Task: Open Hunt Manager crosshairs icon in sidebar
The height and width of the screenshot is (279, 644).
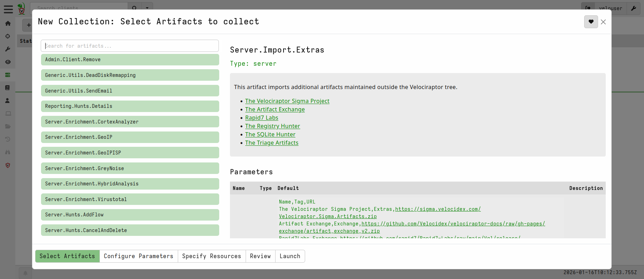Action: click(x=8, y=36)
